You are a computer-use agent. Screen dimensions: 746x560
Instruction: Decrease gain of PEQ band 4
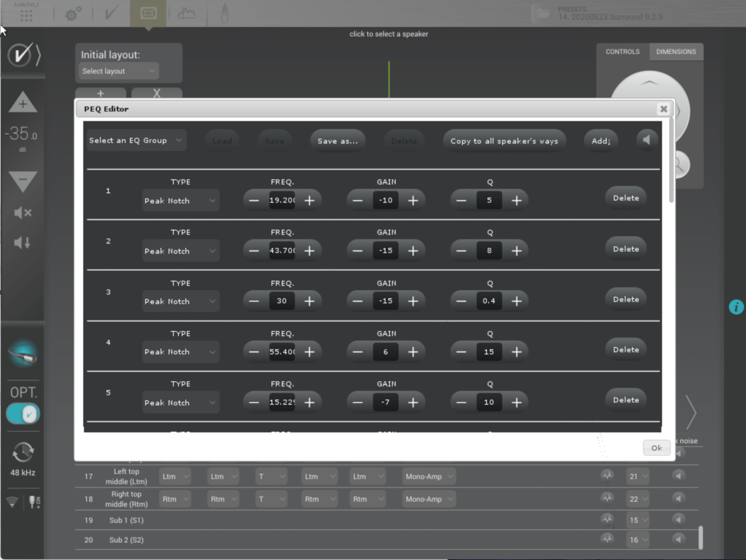(x=357, y=352)
